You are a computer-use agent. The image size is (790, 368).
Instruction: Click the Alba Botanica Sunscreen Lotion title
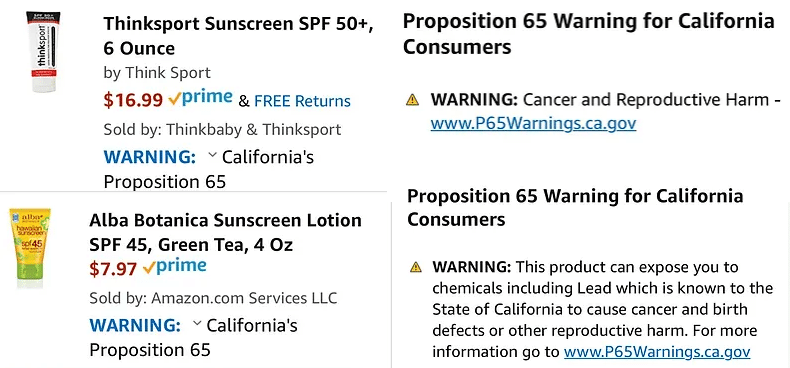tap(225, 232)
